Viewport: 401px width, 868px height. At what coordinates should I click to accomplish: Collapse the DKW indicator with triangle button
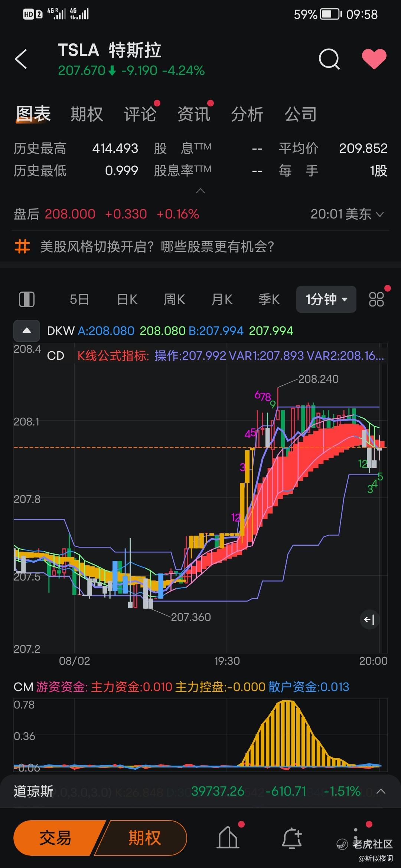27,331
